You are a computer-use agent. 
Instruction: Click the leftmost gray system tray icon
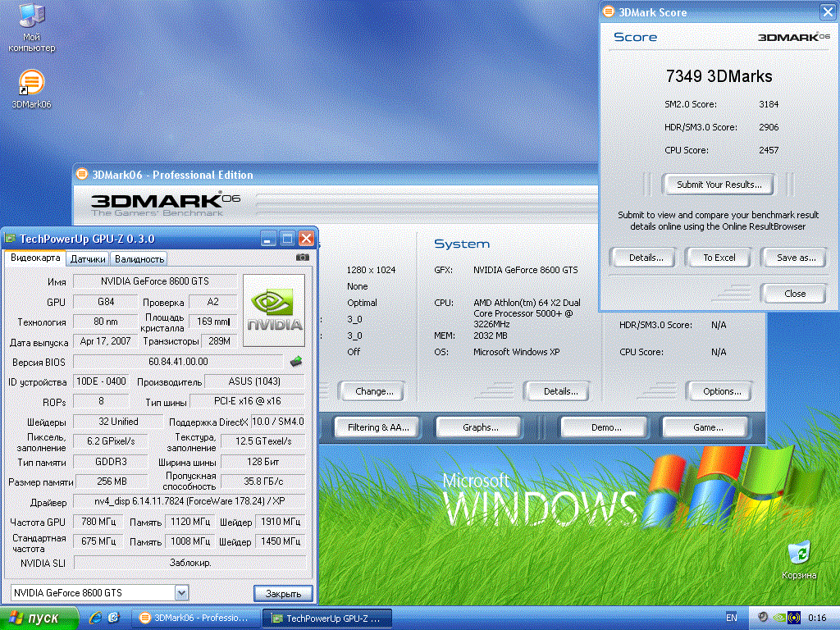[764, 617]
